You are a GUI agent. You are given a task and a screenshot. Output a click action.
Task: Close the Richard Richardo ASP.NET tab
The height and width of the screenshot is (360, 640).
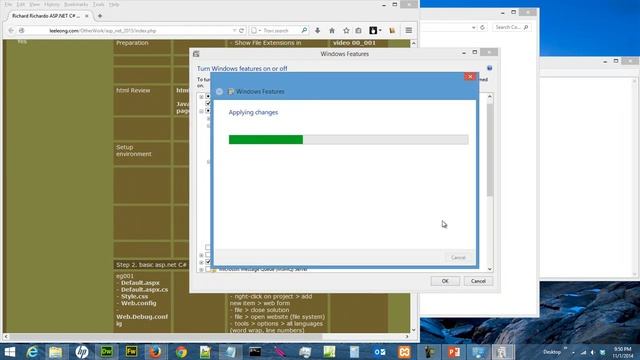(x=87, y=16)
